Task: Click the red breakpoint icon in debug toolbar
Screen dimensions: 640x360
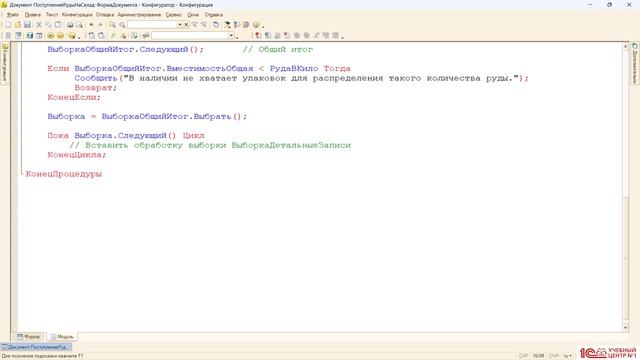Action: tap(258, 36)
